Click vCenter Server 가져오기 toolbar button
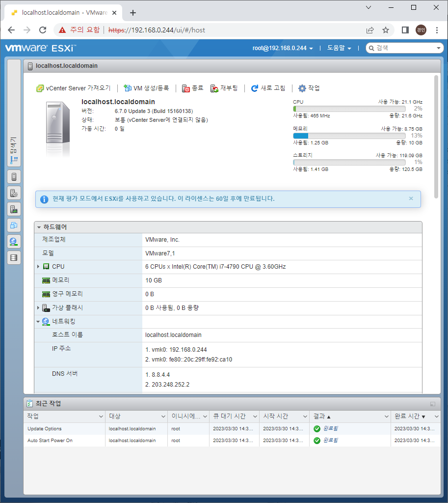The width and height of the screenshot is (448, 503). coord(74,88)
